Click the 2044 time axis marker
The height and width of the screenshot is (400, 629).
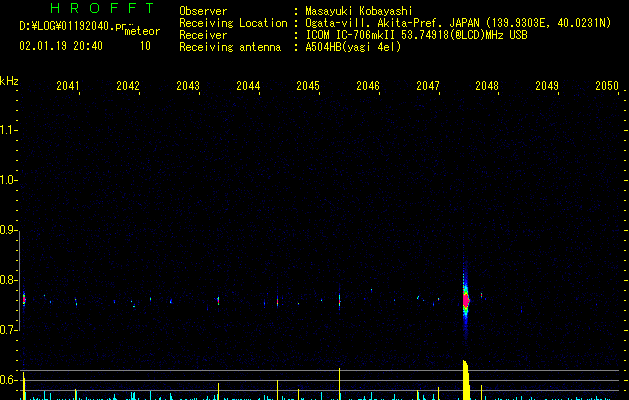click(x=248, y=86)
